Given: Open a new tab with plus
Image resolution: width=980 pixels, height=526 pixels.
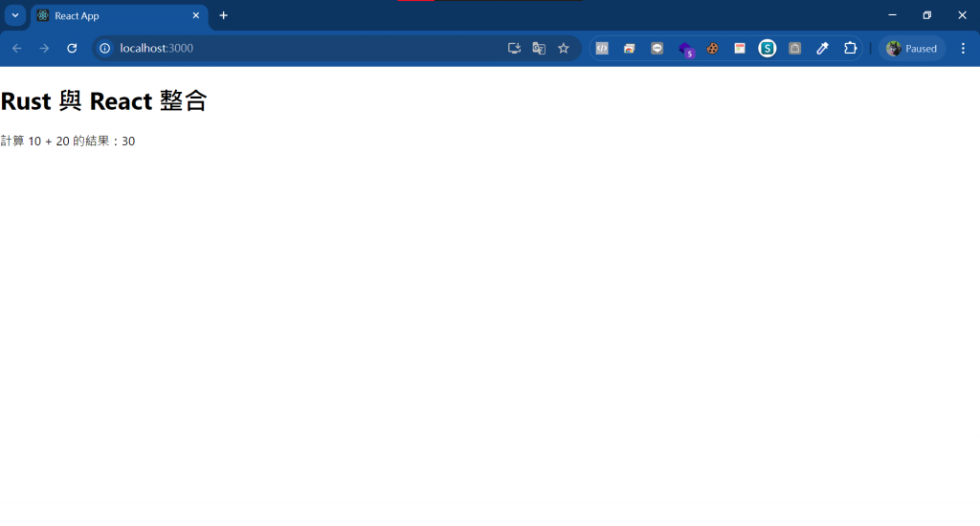Looking at the screenshot, I should pyautogui.click(x=224, y=15).
